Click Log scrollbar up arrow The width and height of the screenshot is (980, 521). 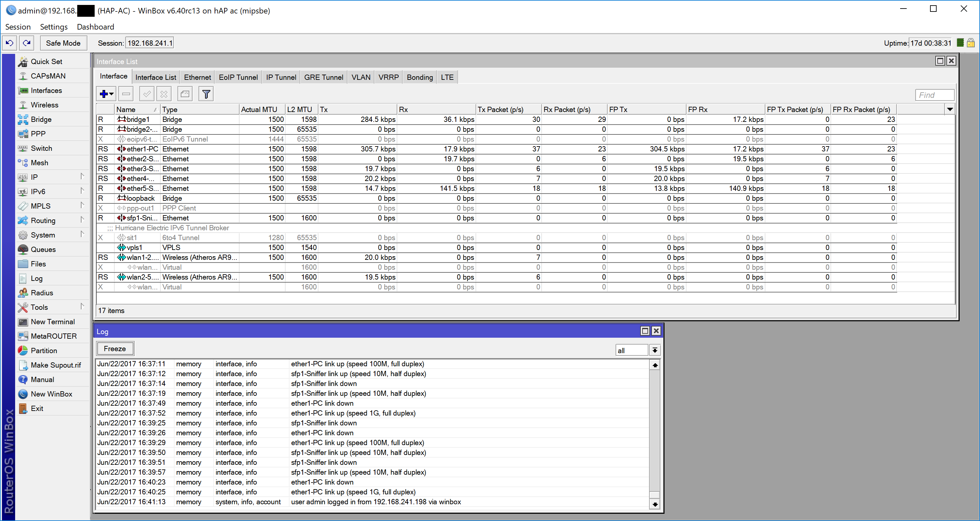click(655, 365)
